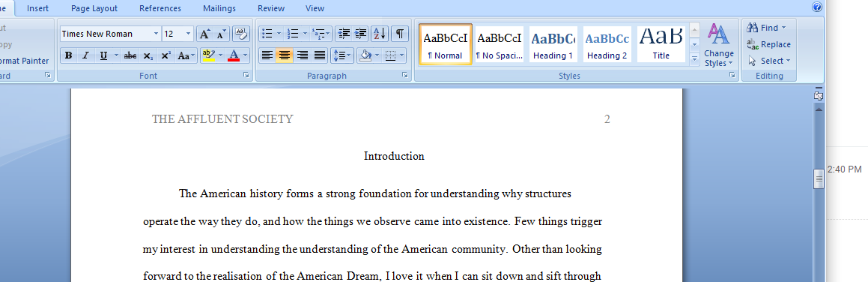
Task: Apply numbered list formatting
Action: point(294,34)
